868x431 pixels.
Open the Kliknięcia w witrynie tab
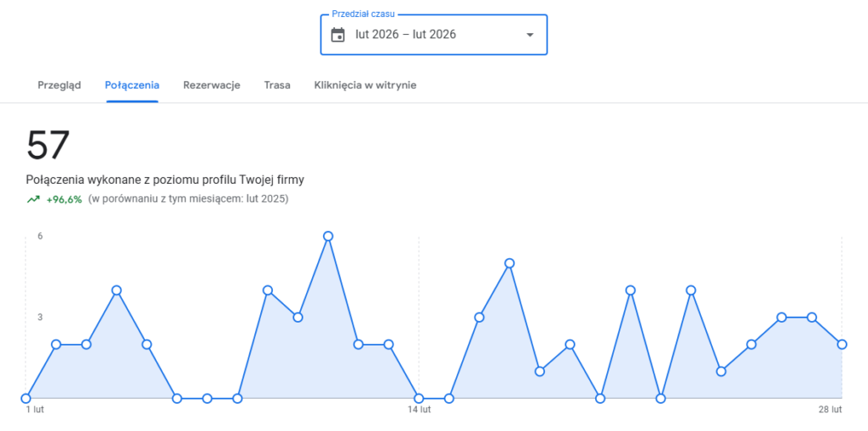pos(364,85)
